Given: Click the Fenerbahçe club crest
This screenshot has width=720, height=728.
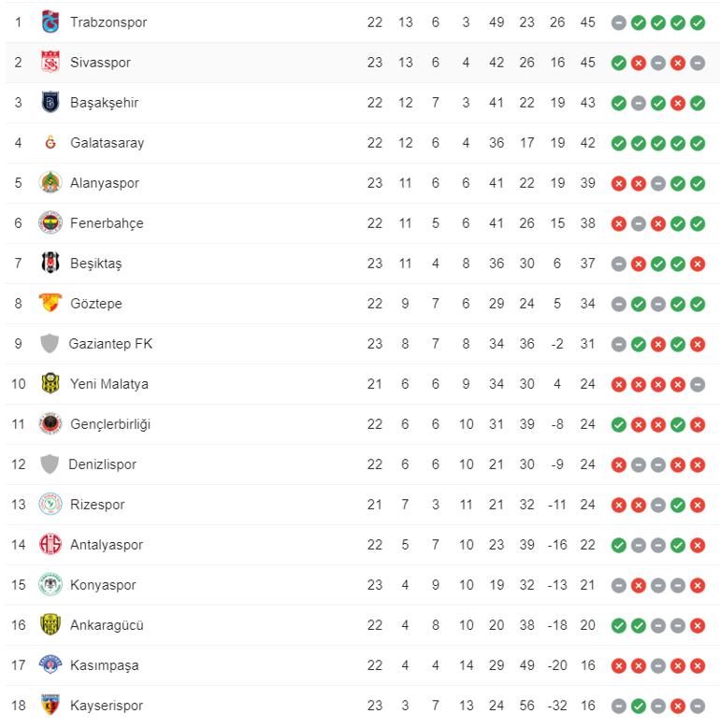Looking at the screenshot, I should 50,222.
